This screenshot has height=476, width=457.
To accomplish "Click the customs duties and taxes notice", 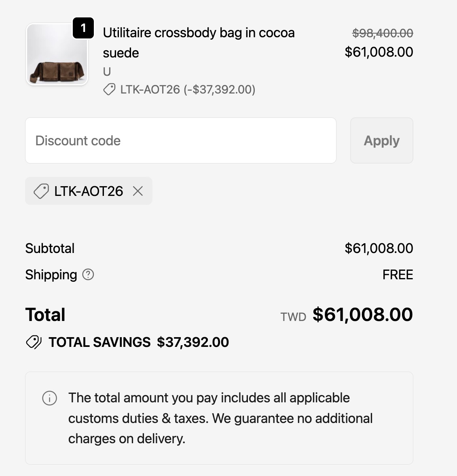I will 219,418.
